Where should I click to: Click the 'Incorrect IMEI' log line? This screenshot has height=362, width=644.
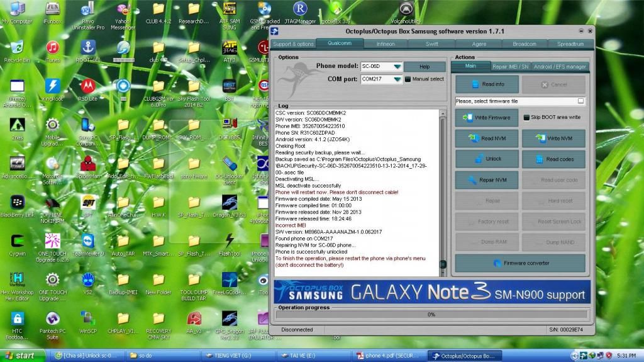291,225
